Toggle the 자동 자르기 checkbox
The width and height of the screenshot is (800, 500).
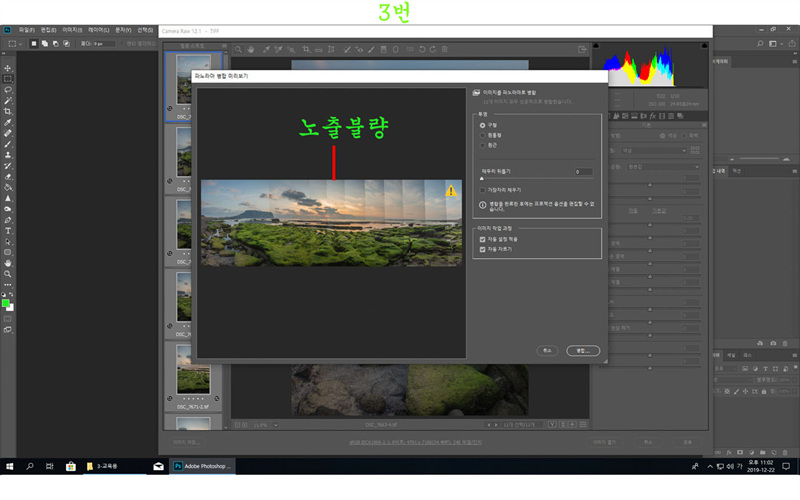482,249
